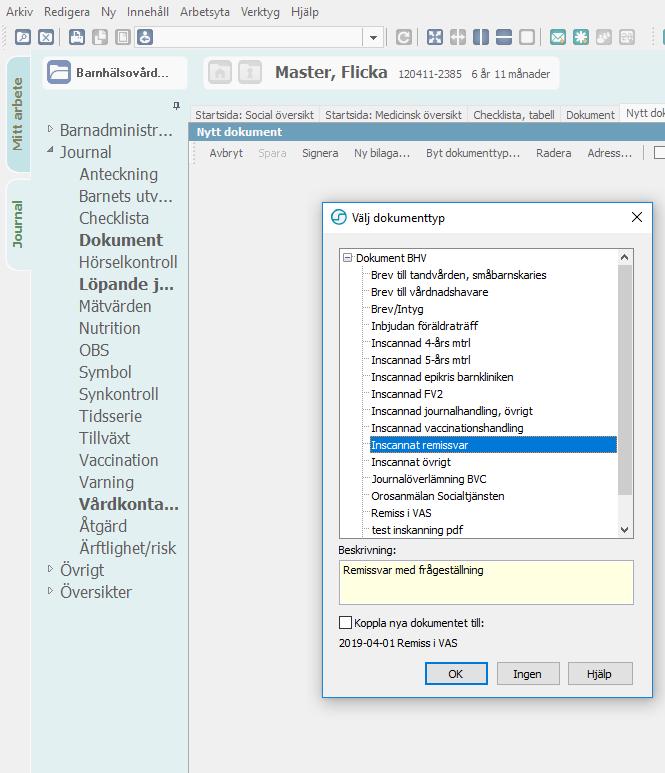Select Orosanmälan Socialtjänsten document type
The height and width of the screenshot is (773, 665).
coord(437,496)
